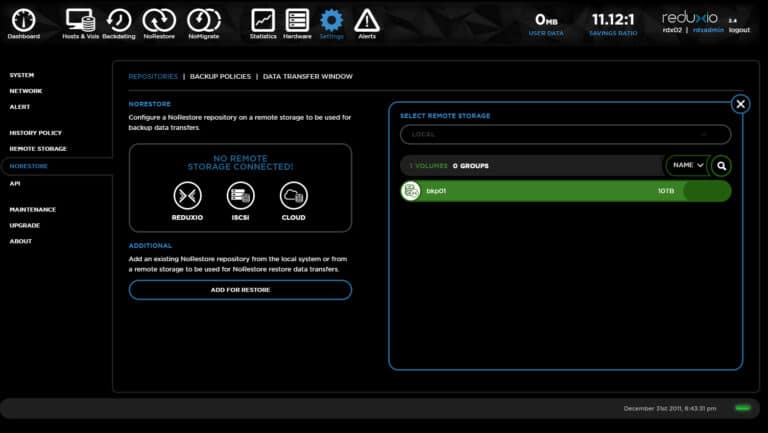Click the reduxio logo
This screenshot has width=768, height=433.
(690, 18)
